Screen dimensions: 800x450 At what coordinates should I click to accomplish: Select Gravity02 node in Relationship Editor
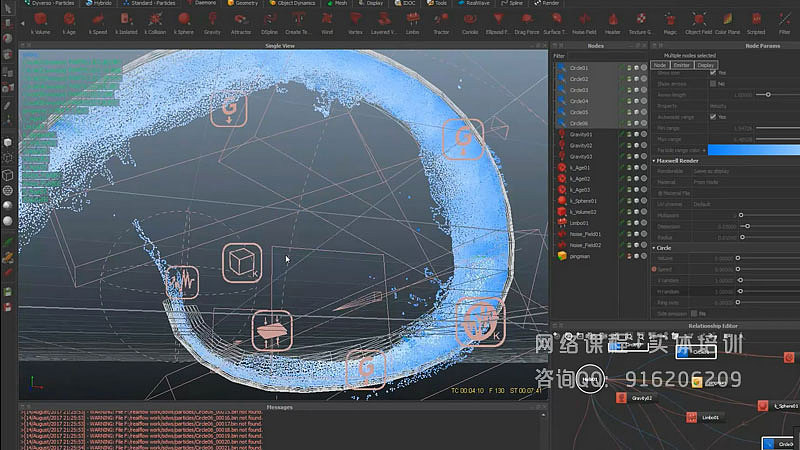point(636,398)
